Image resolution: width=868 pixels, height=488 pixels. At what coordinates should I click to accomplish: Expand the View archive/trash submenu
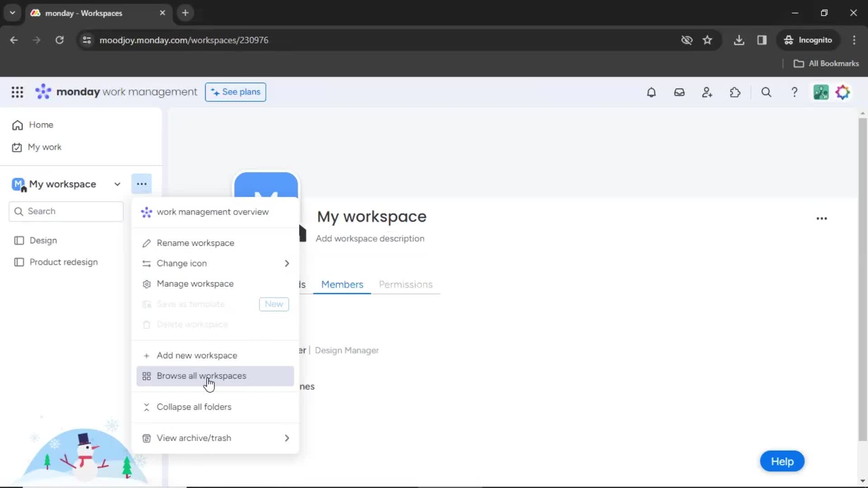click(286, 438)
